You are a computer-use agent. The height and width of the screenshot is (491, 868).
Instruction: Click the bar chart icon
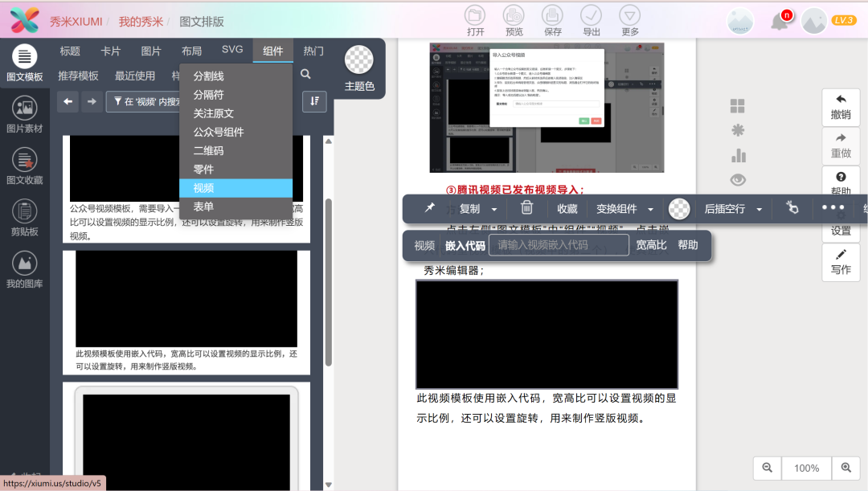[x=739, y=156]
